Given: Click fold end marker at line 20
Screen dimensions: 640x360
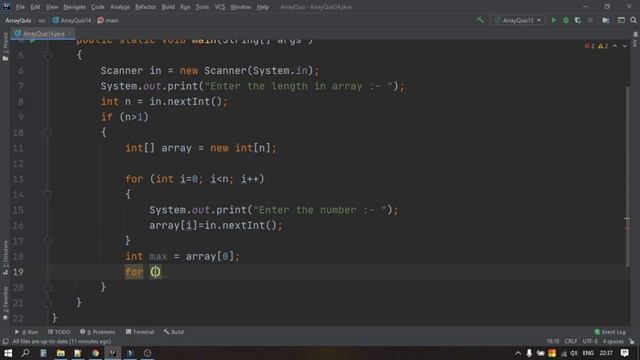Looking at the screenshot, I should [48, 287].
